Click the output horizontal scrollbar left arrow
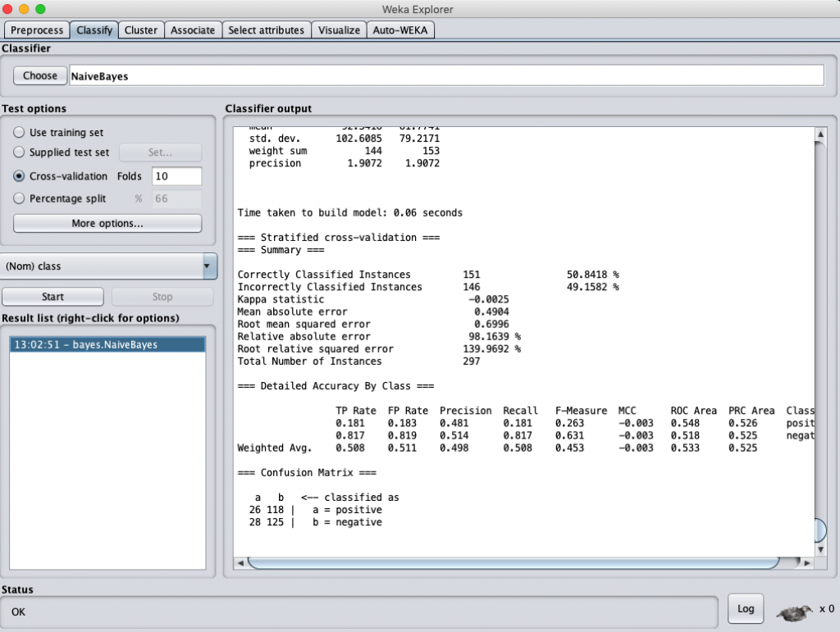Screen dimensions: 840x632 [240, 562]
